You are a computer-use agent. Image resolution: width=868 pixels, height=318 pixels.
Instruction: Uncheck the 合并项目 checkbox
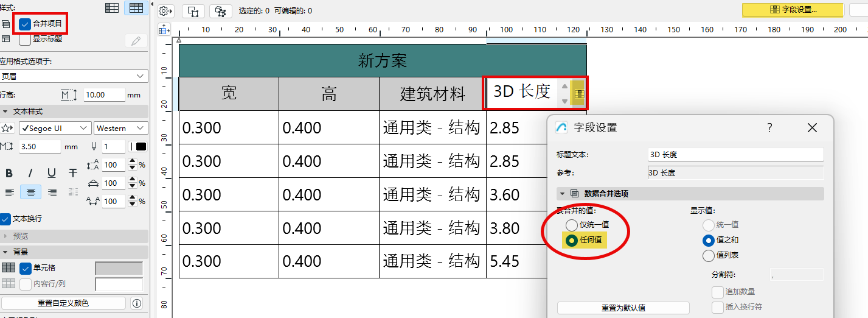pyautogui.click(x=25, y=24)
